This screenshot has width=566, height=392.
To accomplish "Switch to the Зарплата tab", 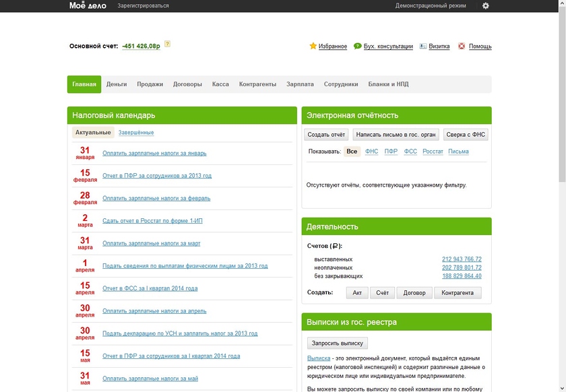I will 300,85.
